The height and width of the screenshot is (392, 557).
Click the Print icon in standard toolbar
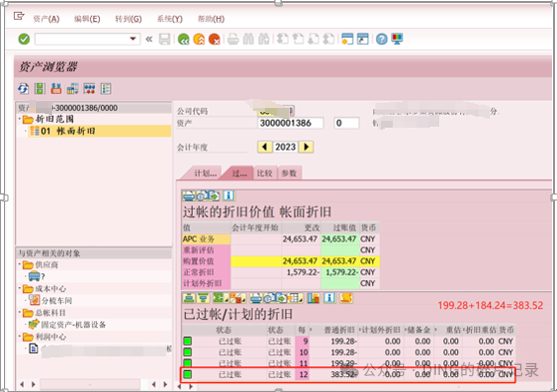pyautogui.click(x=233, y=39)
